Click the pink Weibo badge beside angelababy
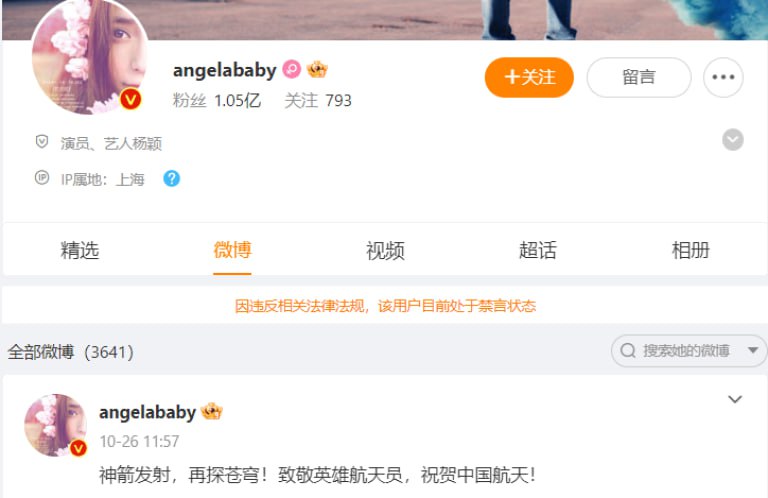 (x=291, y=69)
